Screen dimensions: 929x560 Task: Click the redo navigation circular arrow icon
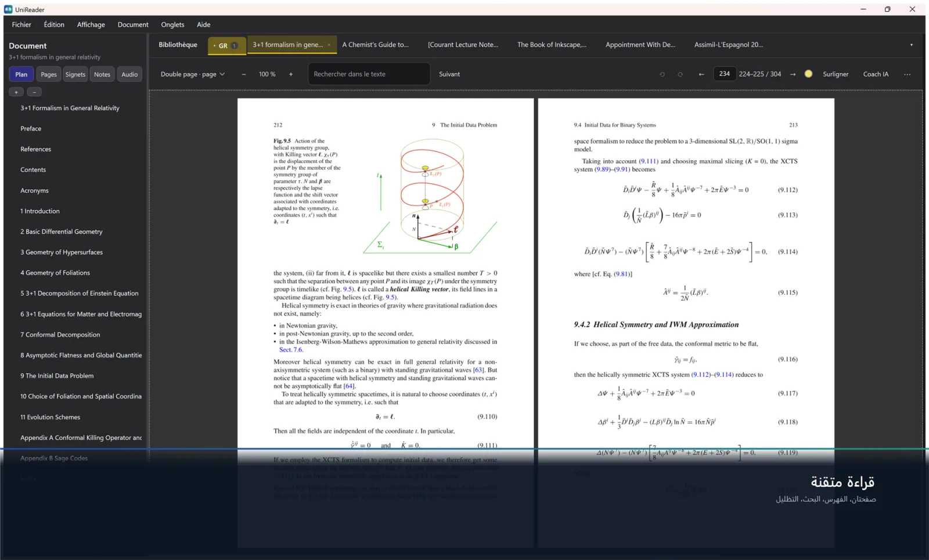coord(680,74)
